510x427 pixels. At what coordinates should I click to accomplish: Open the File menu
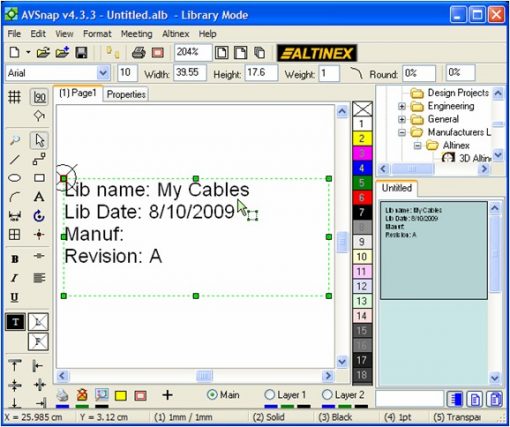coord(14,34)
